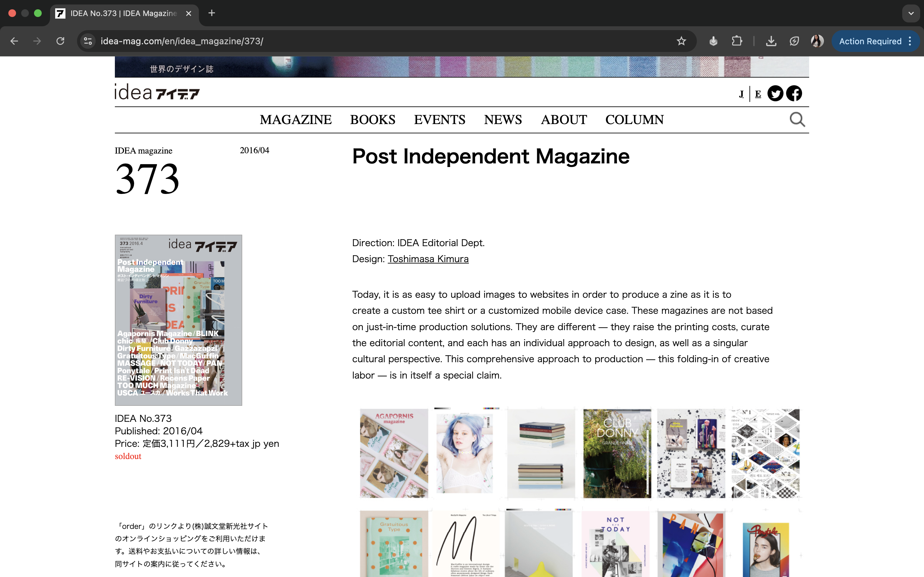
Task: View site information icon in address bar
Action: (88, 41)
